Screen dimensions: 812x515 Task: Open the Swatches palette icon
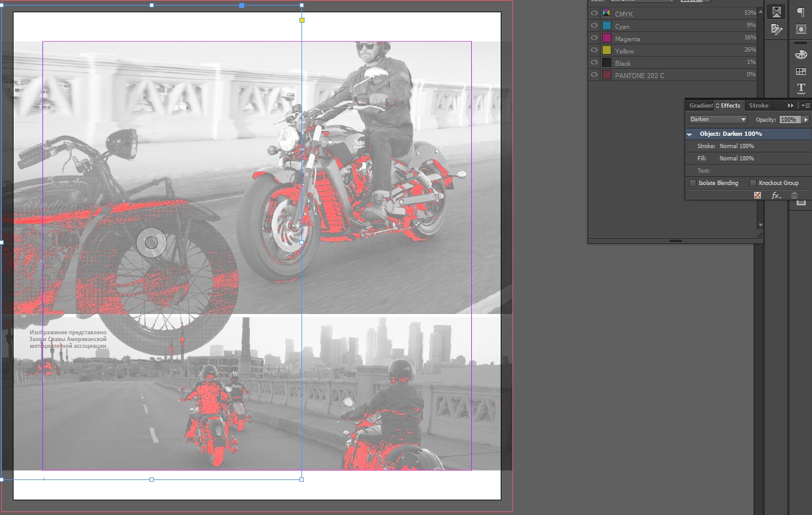pos(800,55)
